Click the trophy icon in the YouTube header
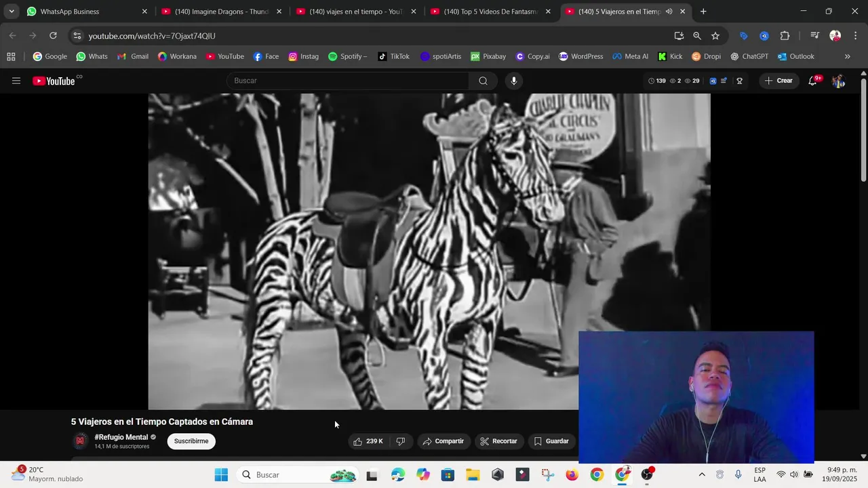This screenshot has height=488, width=868. coord(740,81)
